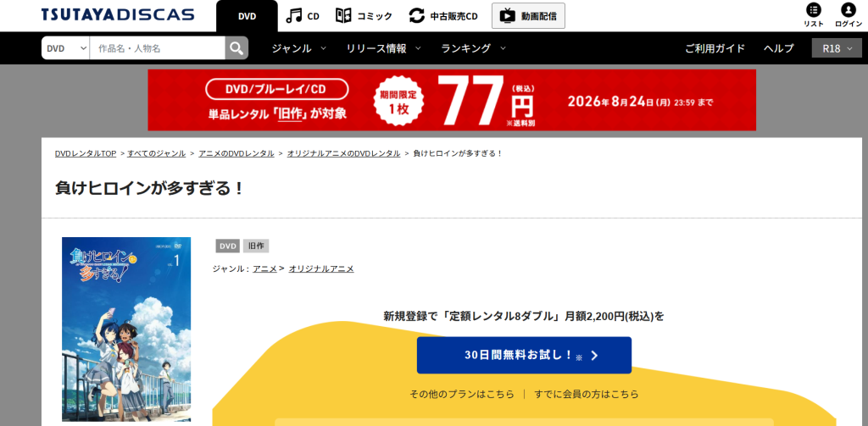Switch to the コミック tab
868x426 pixels.
[x=364, y=16]
